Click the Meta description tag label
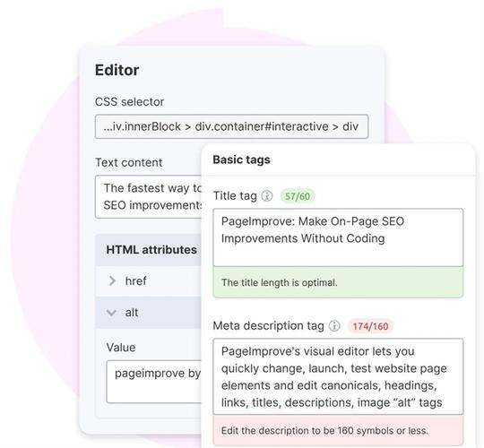Viewport: 484px width, 448px height. (268, 325)
